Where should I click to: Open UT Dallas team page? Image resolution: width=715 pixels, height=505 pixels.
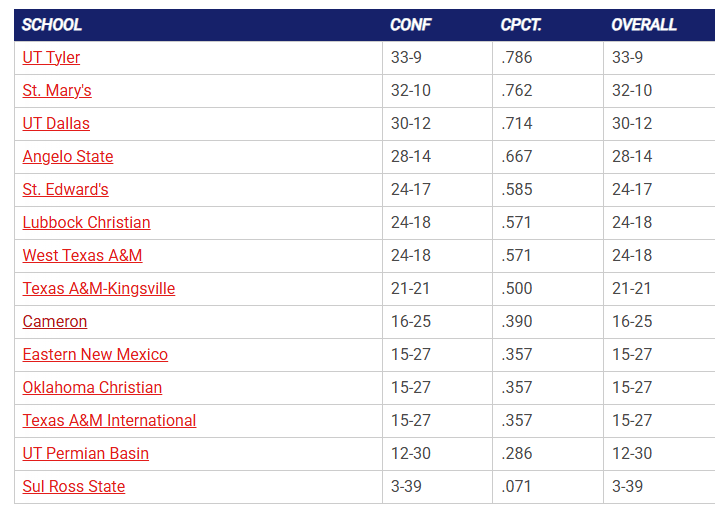click(56, 124)
